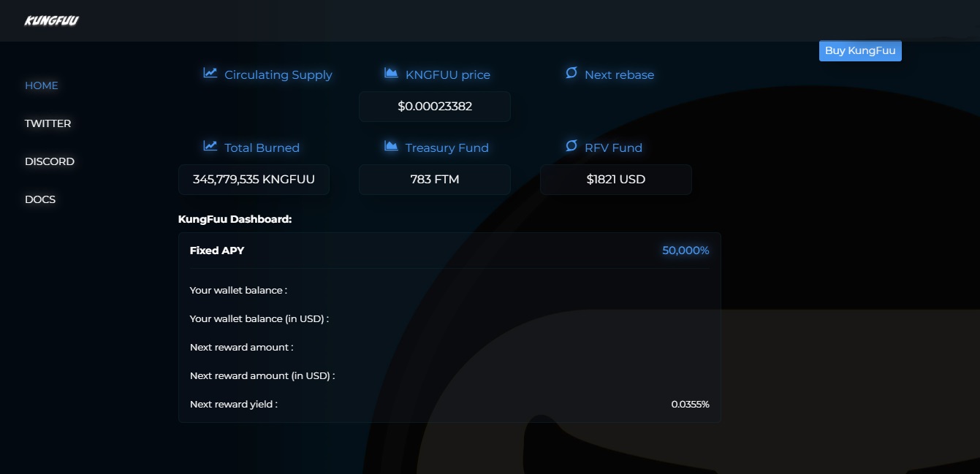
Task: Click the Next rebase cycle icon
Action: coord(571,73)
